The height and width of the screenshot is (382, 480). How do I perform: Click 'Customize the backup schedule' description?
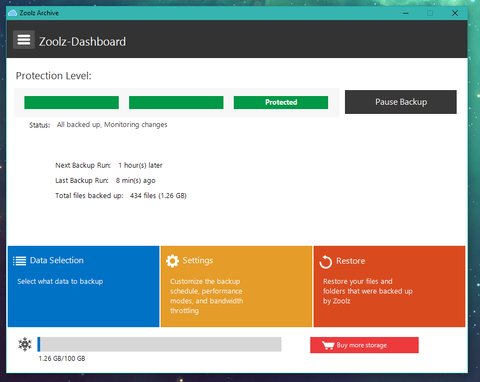click(207, 296)
